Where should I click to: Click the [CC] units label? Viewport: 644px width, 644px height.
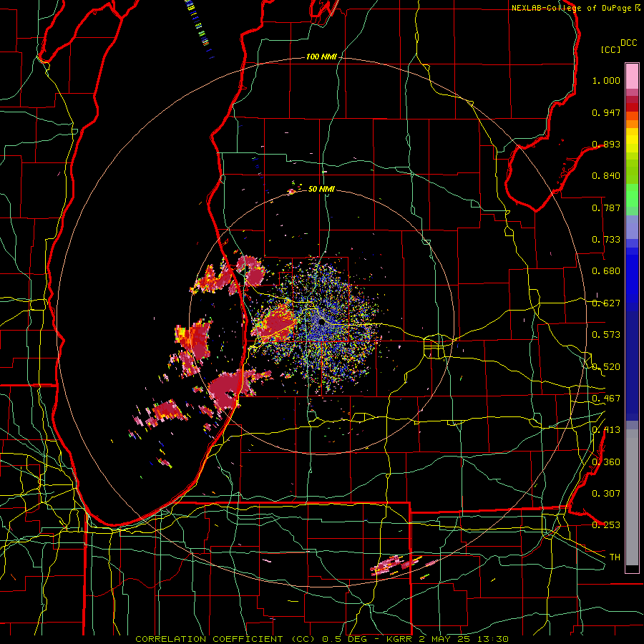[610, 49]
